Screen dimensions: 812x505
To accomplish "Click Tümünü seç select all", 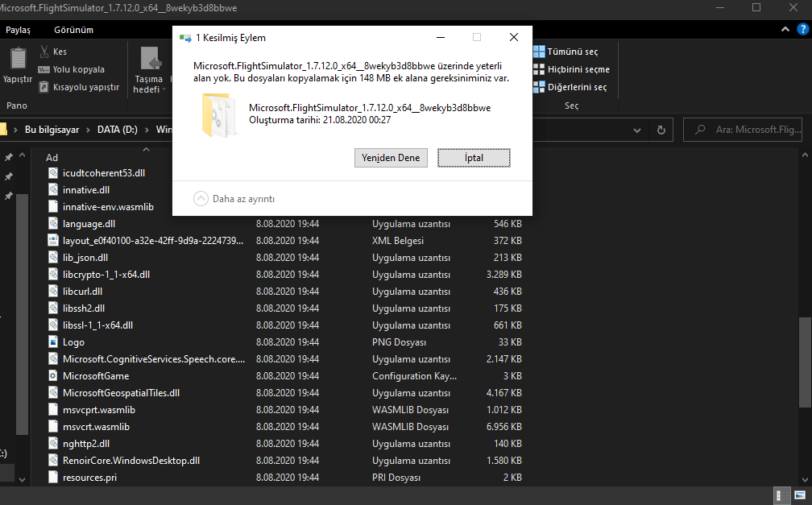I will tap(565, 52).
